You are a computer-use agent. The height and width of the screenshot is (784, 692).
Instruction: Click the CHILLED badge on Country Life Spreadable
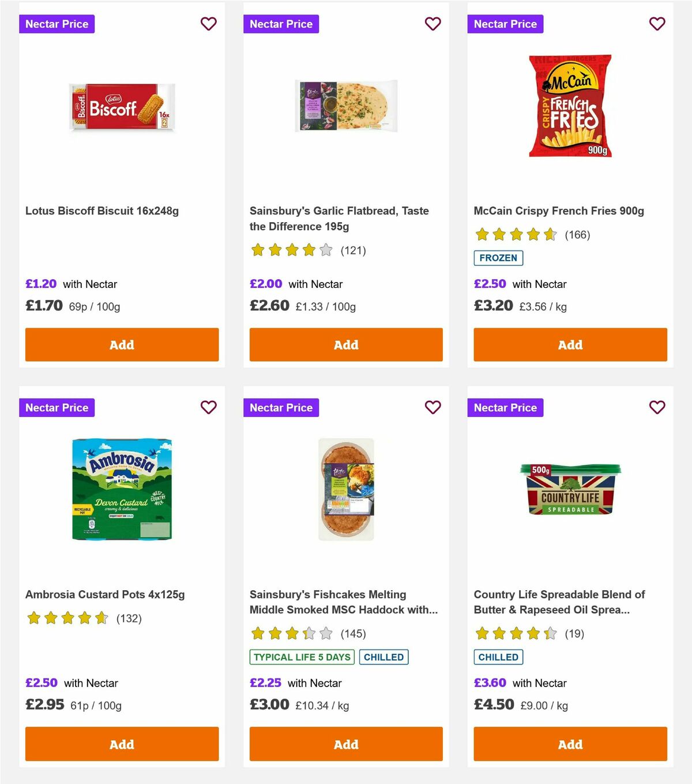[498, 657]
